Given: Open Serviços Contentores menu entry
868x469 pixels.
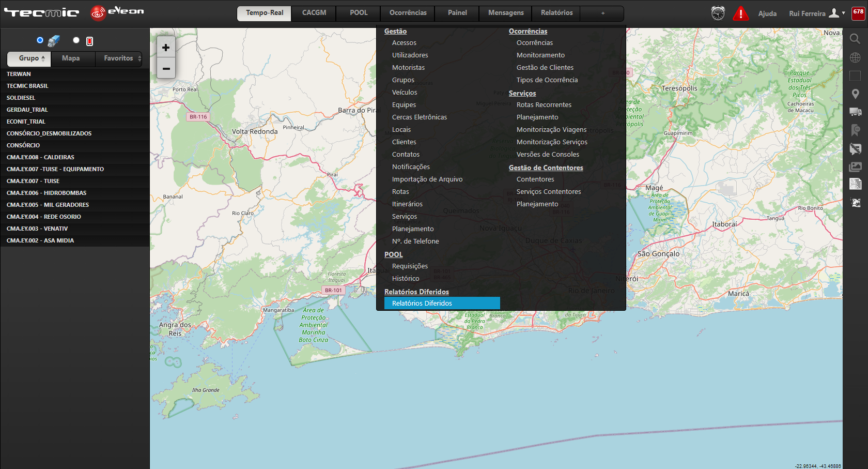Looking at the screenshot, I should click(549, 192).
